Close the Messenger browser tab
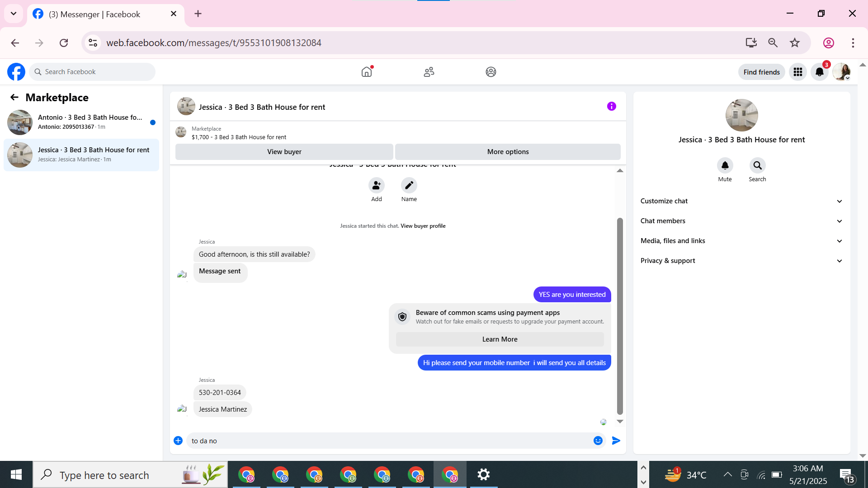868x488 pixels. point(174,14)
